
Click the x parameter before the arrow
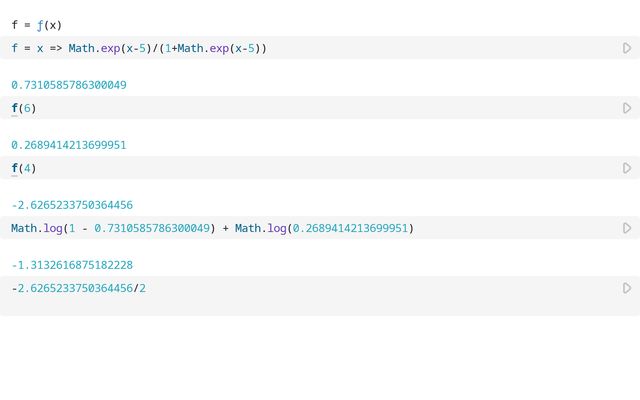point(40,48)
